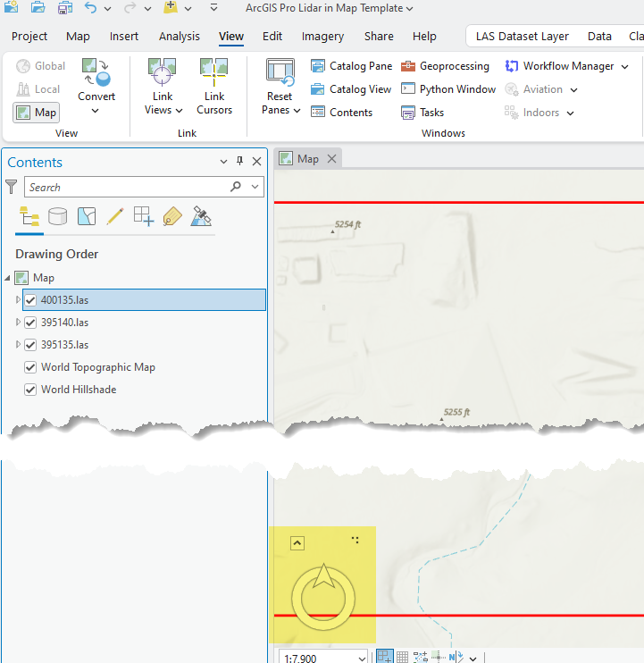Click the Redo arrow icon
The width and height of the screenshot is (644, 663).
130,8
